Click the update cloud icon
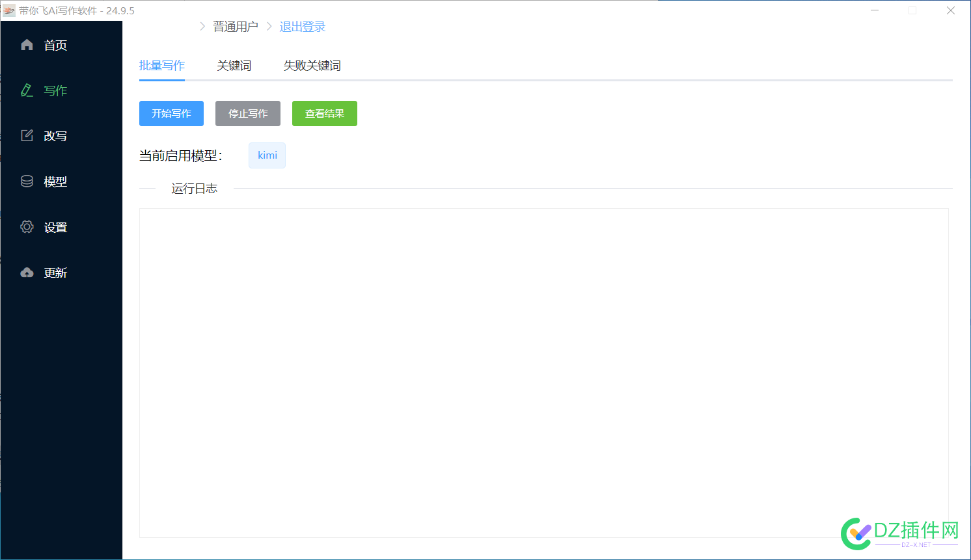Screen dimensions: 971x560 point(27,273)
